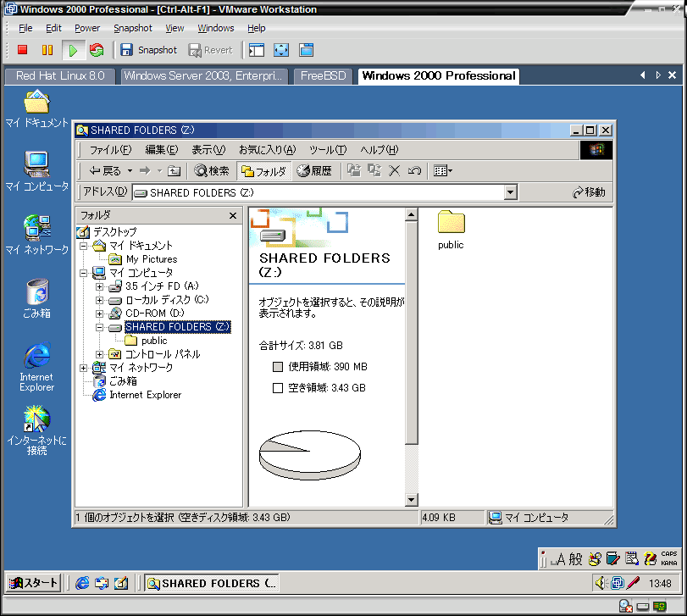Open 表示(V) menu in Explorer

208,150
